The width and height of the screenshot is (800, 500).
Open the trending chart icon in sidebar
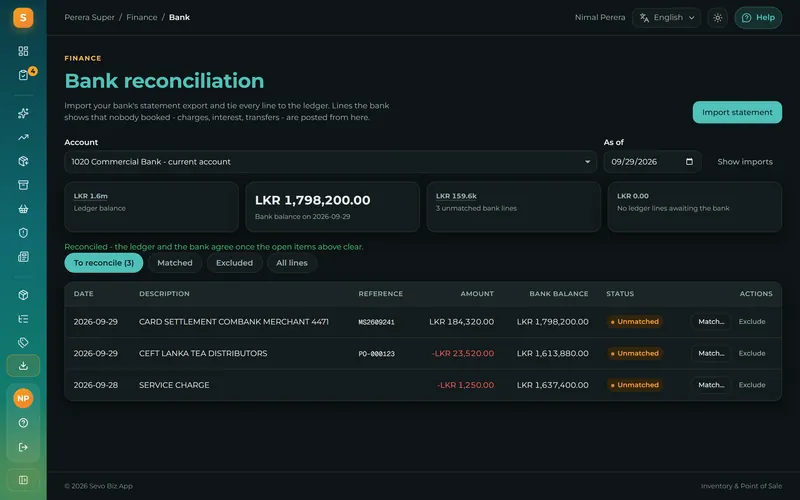tap(23, 137)
